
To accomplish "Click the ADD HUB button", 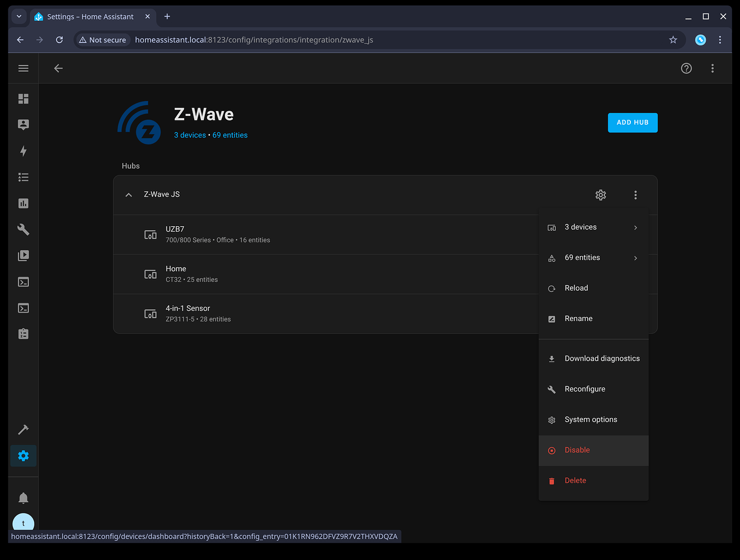I will point(633,122).
